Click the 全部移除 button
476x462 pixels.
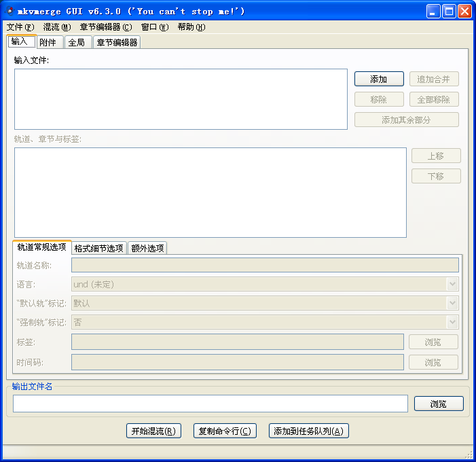434,99
